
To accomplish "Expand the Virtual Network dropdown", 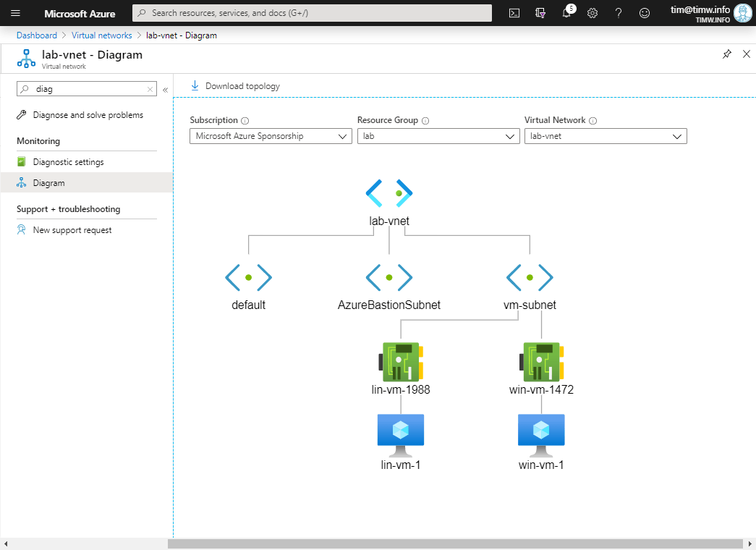I will click(x=605, y=136).
